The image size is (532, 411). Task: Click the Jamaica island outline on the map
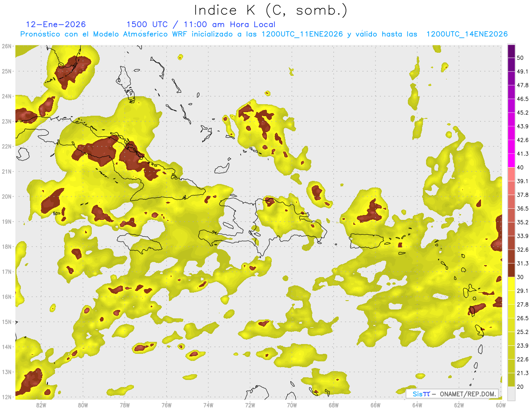pyautogui.click(x=140, y=243)
